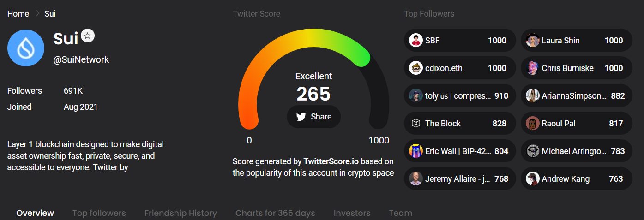The image size is (644, 220).
Task: Share the score via Twitter button
Action: (x=314, y=117)
